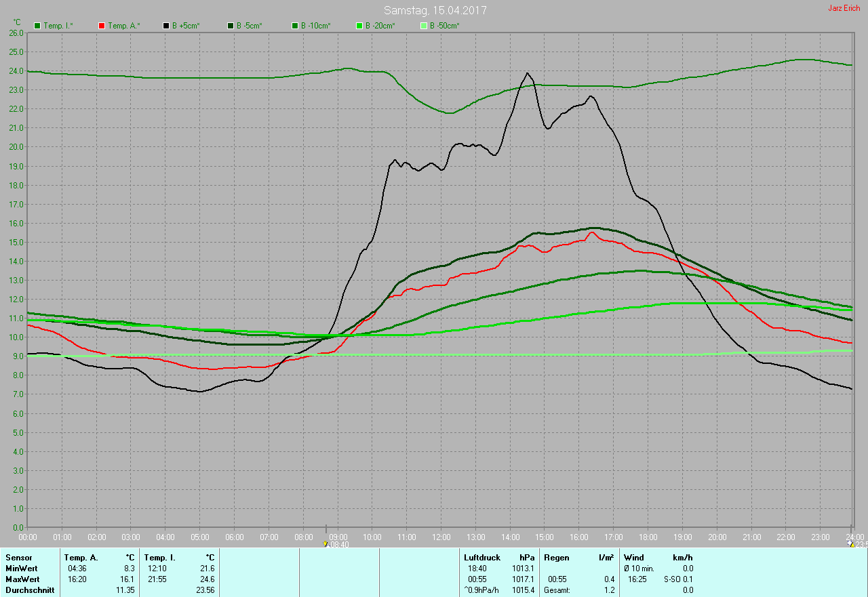Select the B -5cm* legend label

[250, 26]
